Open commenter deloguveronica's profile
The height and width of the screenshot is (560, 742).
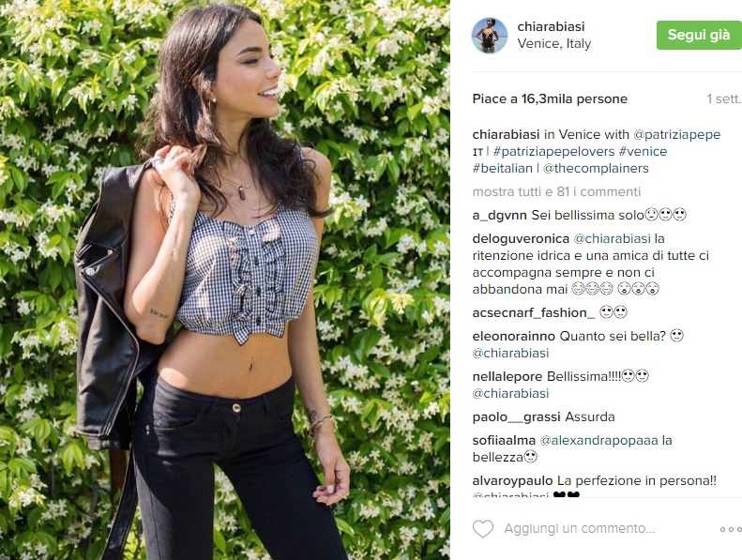click(x=521, y=238)
